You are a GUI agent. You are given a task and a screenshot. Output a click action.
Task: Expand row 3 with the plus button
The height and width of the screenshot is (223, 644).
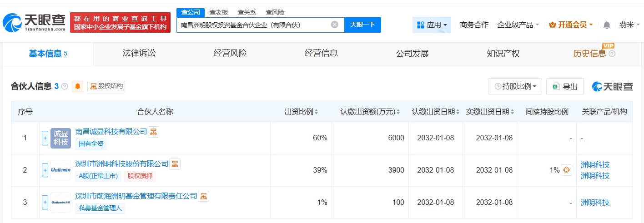click(x=45, y=203)
